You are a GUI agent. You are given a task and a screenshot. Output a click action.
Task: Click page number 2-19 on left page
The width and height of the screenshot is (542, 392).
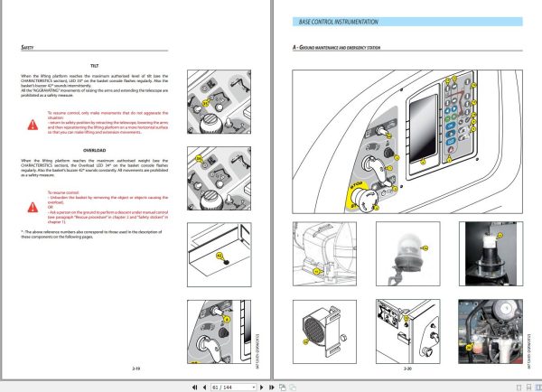click(135, 369)
